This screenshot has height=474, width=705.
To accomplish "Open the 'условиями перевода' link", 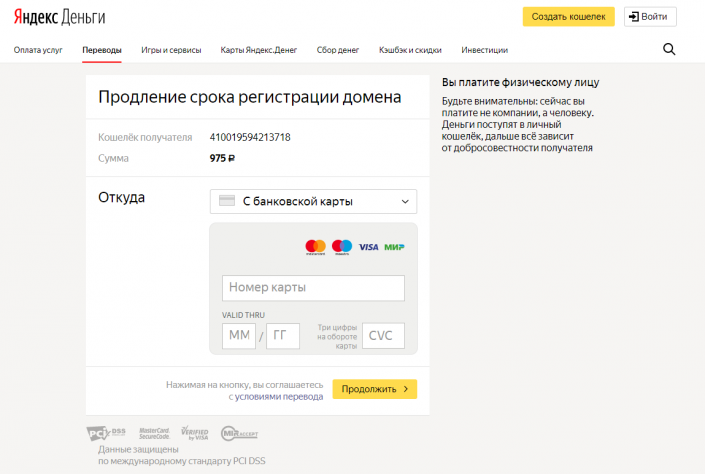I will point(278,396).
